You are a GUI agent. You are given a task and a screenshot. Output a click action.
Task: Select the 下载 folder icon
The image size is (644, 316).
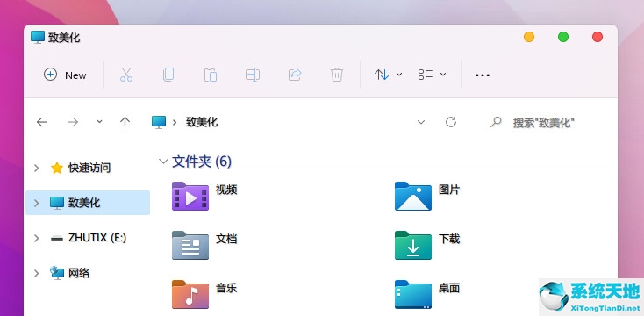pos(413,245)
